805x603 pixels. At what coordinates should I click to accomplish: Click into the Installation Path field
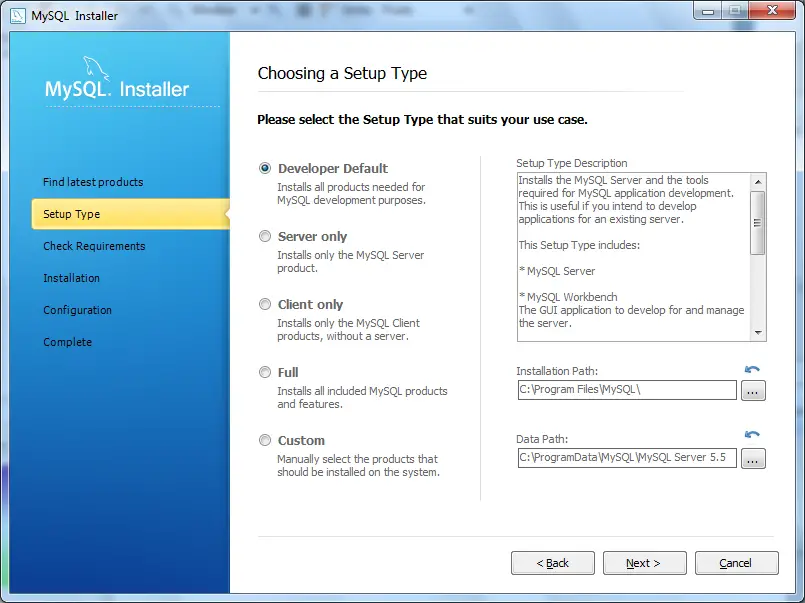click(x=627, y=390)
